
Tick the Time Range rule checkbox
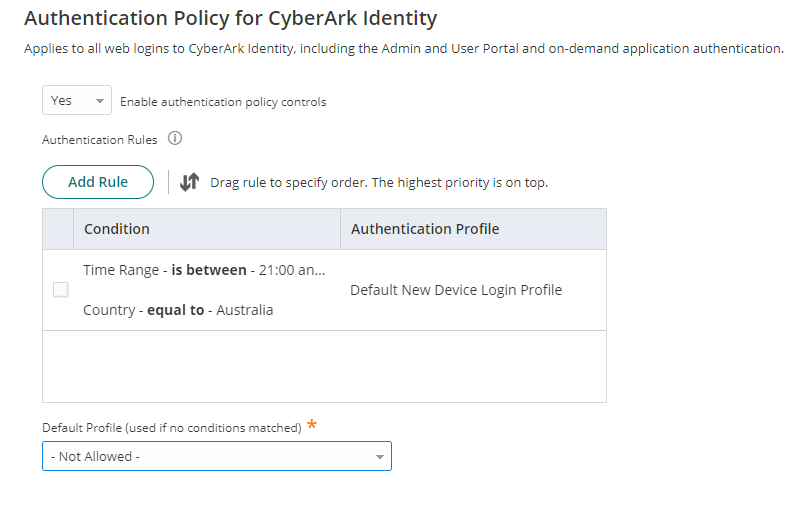[x=61, y=290]
